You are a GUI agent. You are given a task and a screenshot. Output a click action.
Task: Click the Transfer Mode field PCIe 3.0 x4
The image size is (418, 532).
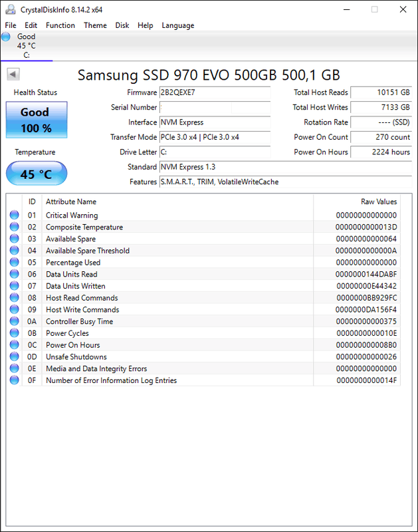(x=215, y=137)
